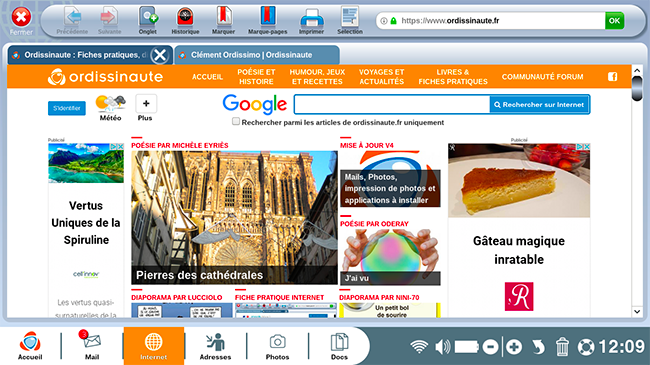Close the Ordissinaute Fiches pratiques tab
The height and width of the screenshot is (365, 650).
coord(160,55)
